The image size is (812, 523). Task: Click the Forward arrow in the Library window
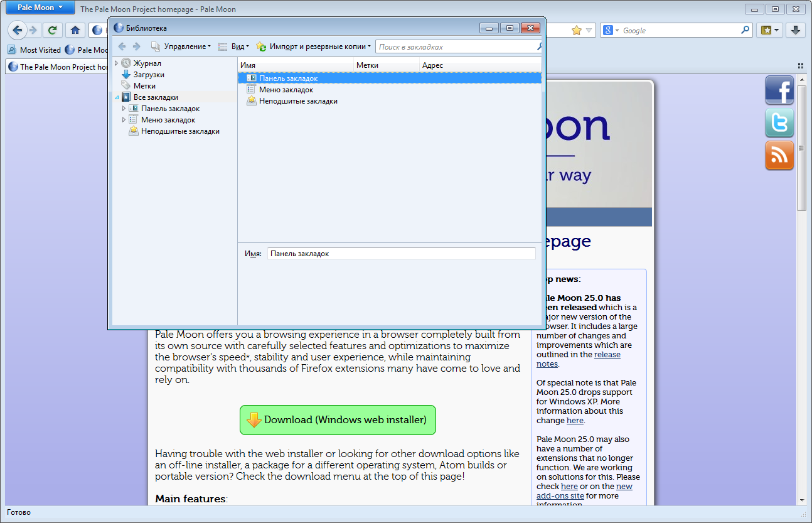point(136,46)
